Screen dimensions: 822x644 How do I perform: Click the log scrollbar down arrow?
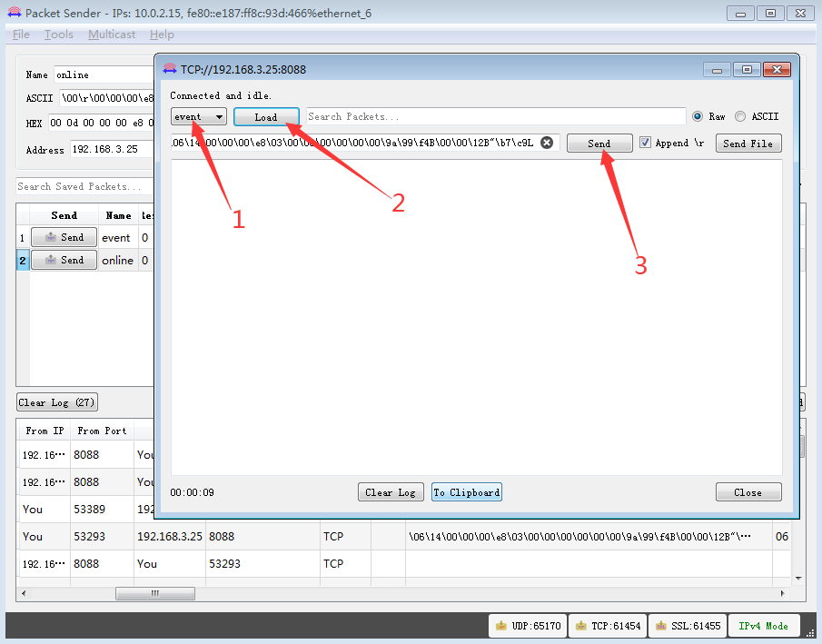798,578
